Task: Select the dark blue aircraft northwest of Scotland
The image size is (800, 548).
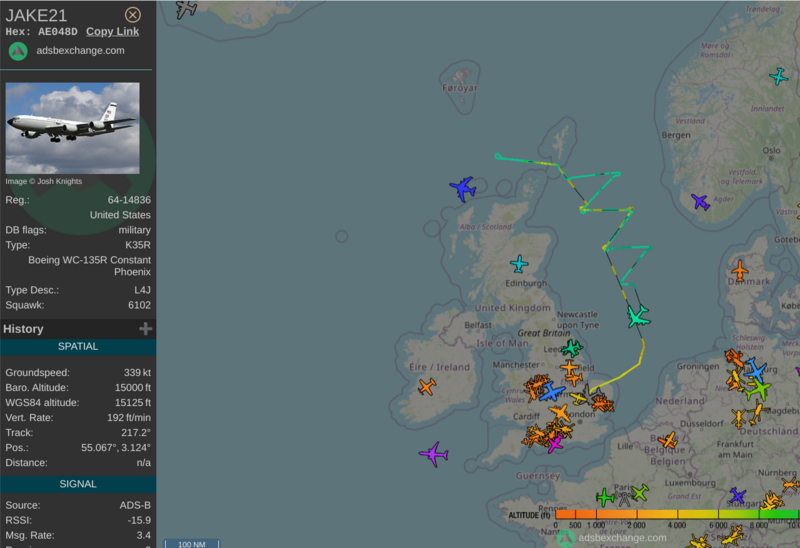Action: click(463, 189)
